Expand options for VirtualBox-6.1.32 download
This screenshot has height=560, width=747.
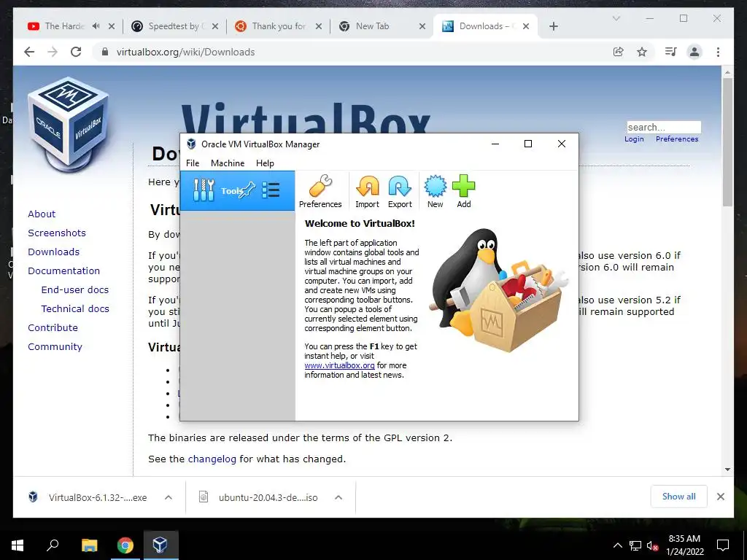[x=169, y=497]
